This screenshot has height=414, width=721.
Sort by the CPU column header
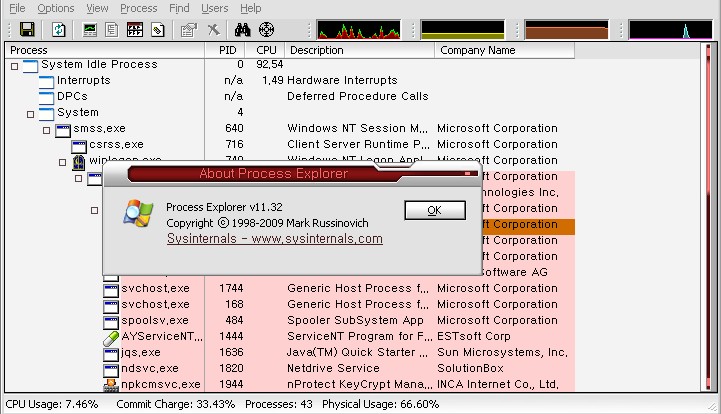265,50
